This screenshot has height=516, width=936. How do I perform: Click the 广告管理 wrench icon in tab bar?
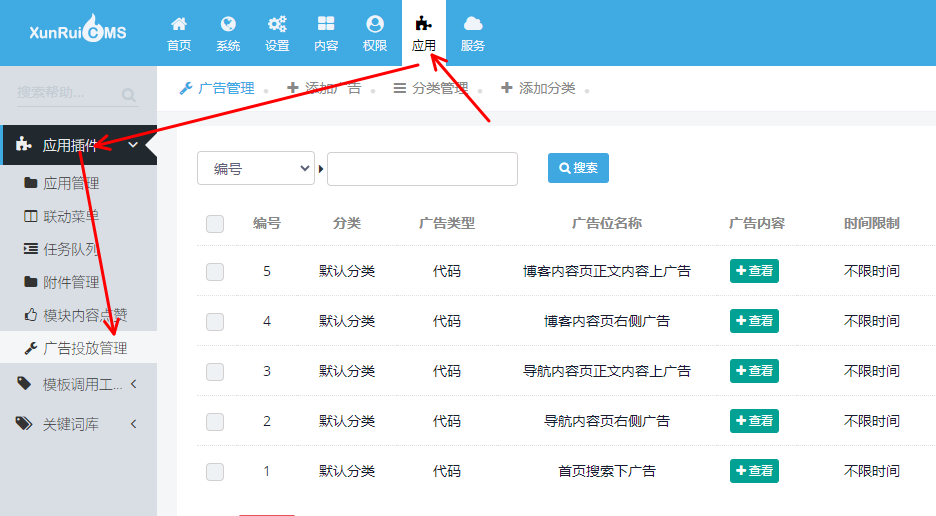tap(186, 88)
